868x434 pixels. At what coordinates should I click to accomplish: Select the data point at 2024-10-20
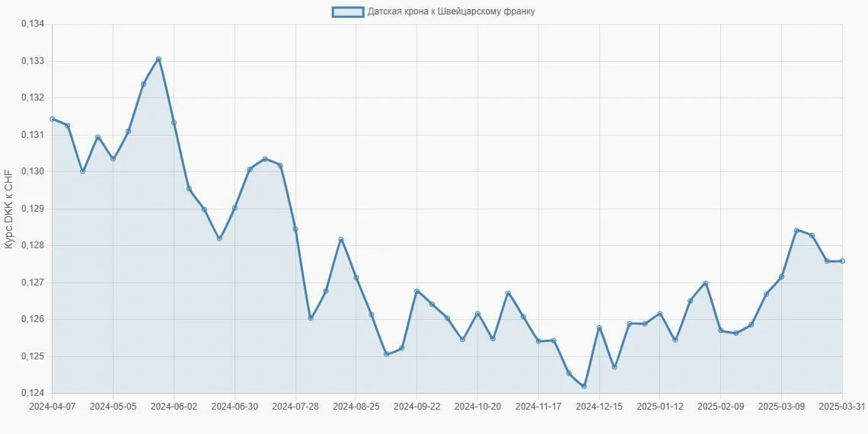point(477,314)
